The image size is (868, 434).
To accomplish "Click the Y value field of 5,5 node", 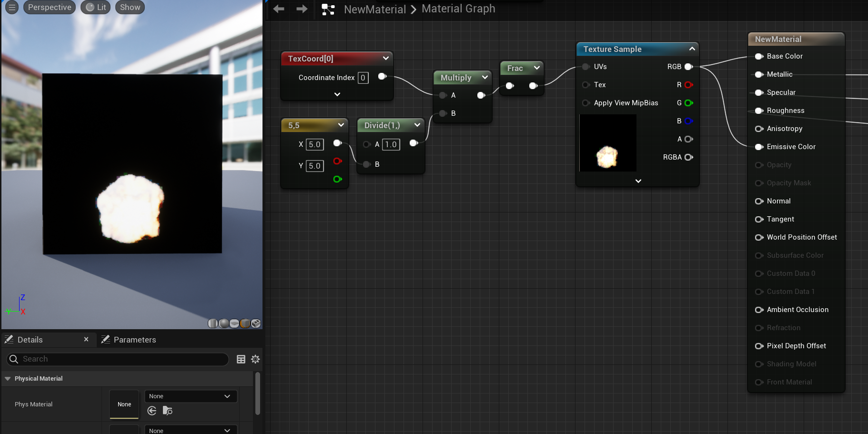I will click(x=314, y=166).
